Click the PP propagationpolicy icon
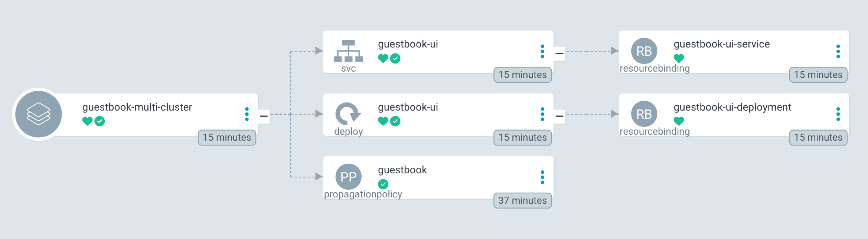 [348, 177]
